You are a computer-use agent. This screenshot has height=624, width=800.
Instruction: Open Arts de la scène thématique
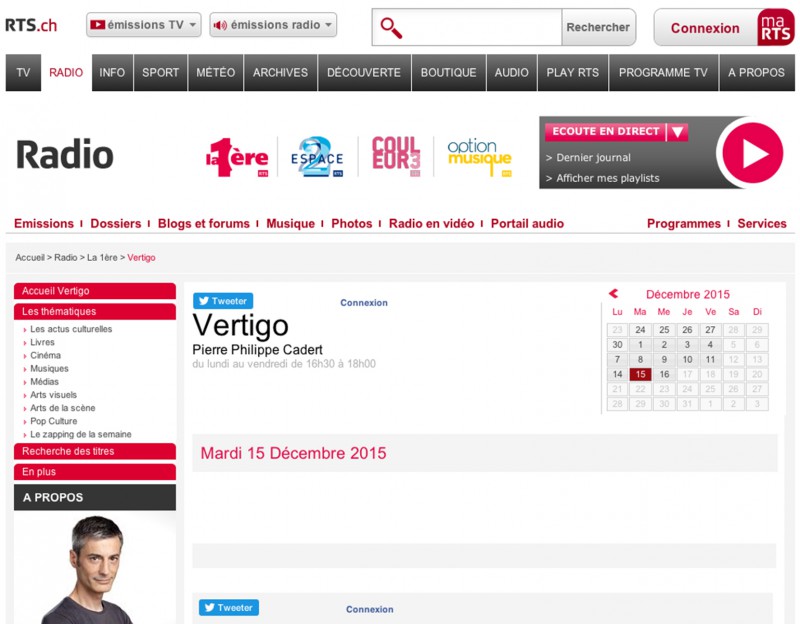click(62, 408)
